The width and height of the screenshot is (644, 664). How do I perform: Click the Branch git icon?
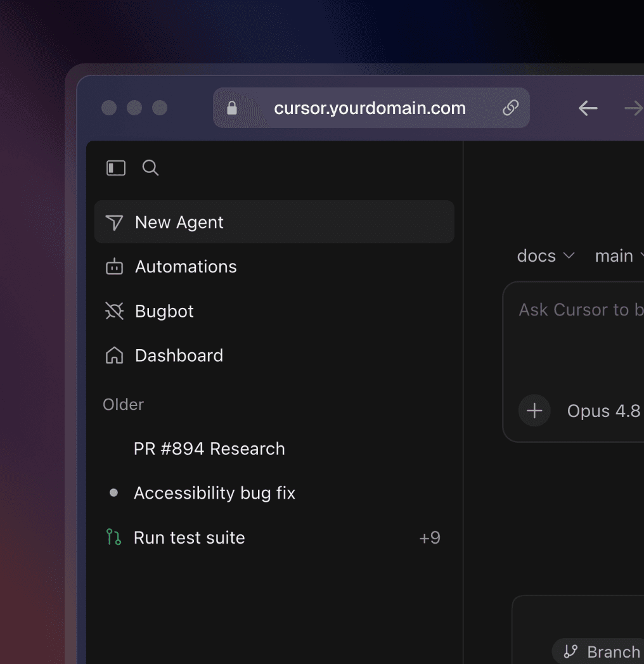(x=570, y=652)
